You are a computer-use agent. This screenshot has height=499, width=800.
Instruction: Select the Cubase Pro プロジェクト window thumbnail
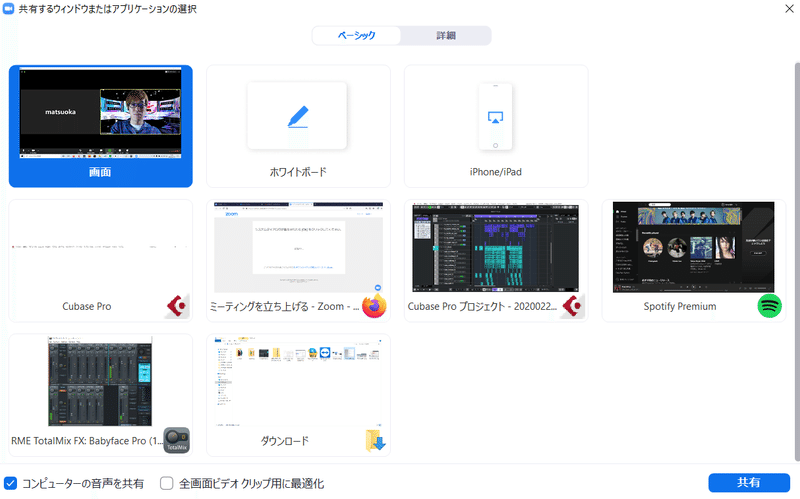(495, 247)
